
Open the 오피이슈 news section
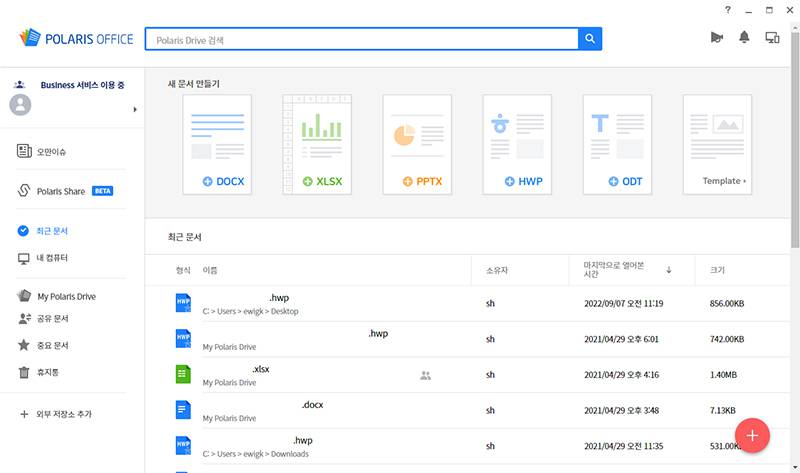pyautogui.click(x=41, y=152)
